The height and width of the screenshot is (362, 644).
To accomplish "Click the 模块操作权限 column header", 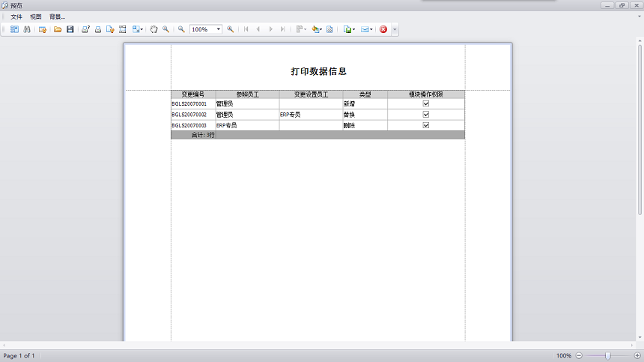I will click(426, 94).
